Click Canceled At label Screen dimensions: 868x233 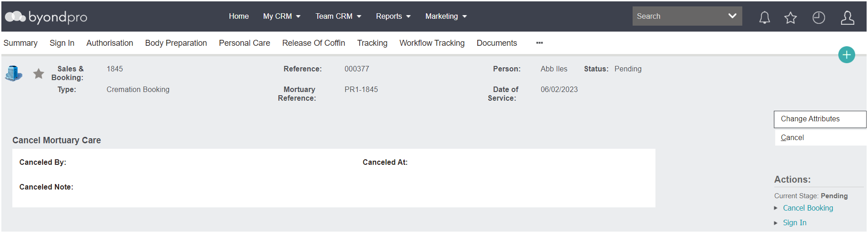[x=385, y=163]
